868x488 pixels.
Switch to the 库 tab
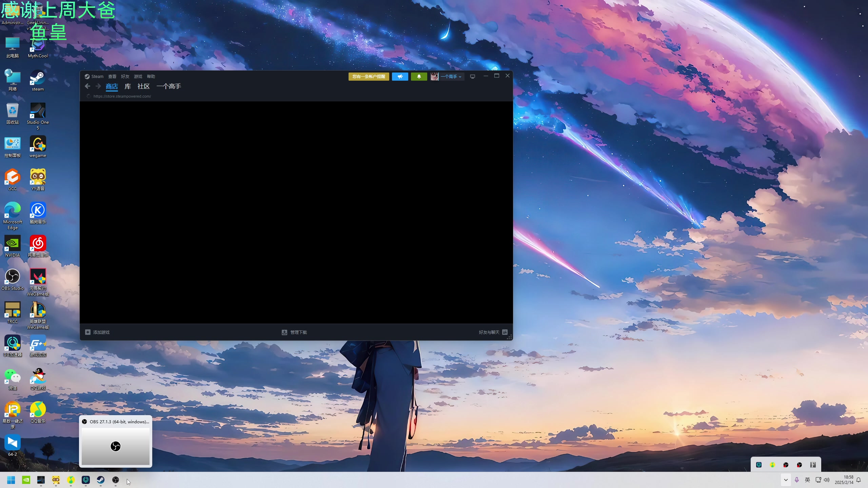(127, 86)
